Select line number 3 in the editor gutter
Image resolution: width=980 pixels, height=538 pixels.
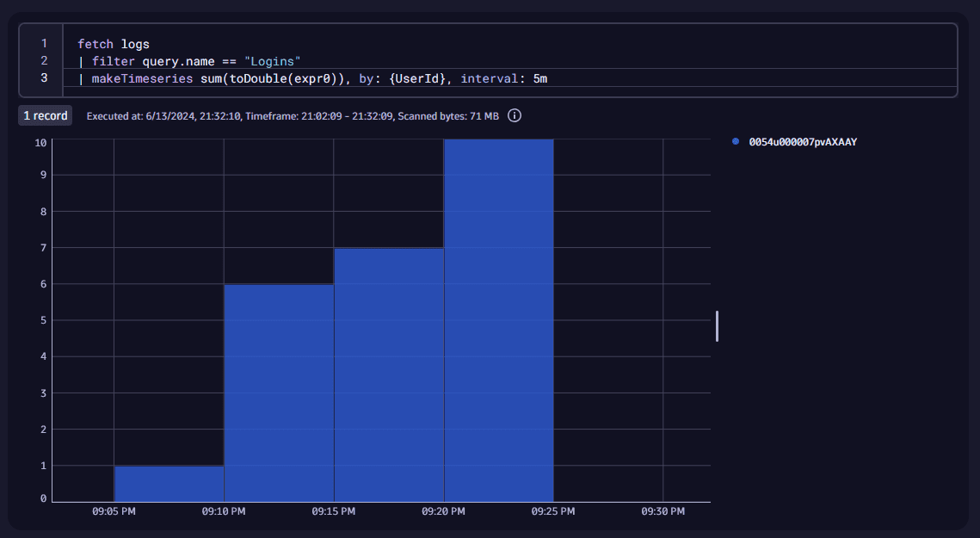pos(44,79)
